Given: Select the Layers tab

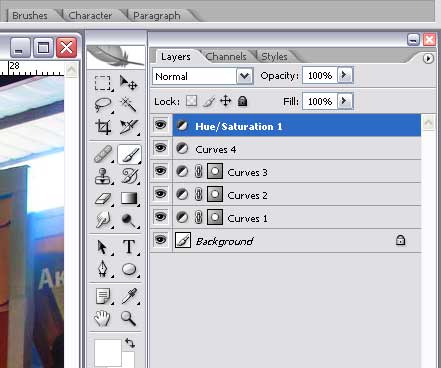Looking at the screenshot, I should pyautogui.click(x=176, y=57).
